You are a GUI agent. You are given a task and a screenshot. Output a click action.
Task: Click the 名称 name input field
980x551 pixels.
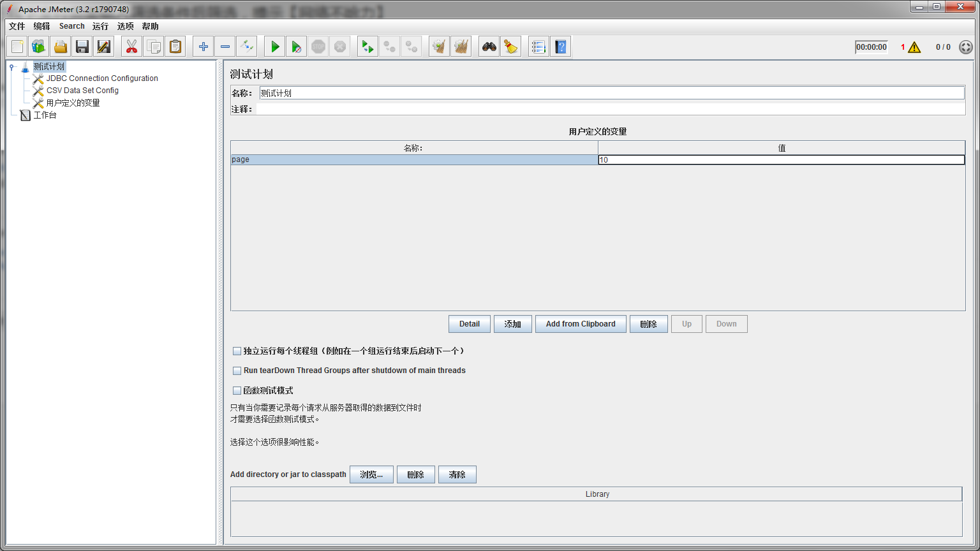coord(612,93)
